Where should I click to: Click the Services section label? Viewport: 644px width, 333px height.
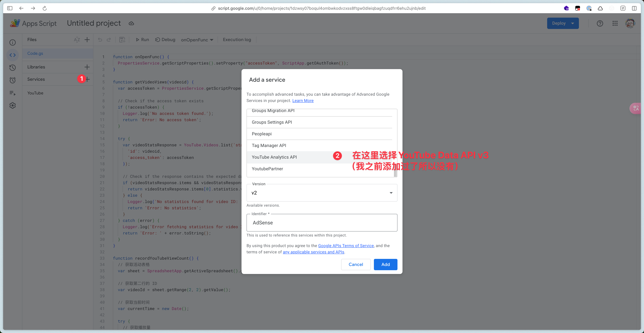coord(36,79)
